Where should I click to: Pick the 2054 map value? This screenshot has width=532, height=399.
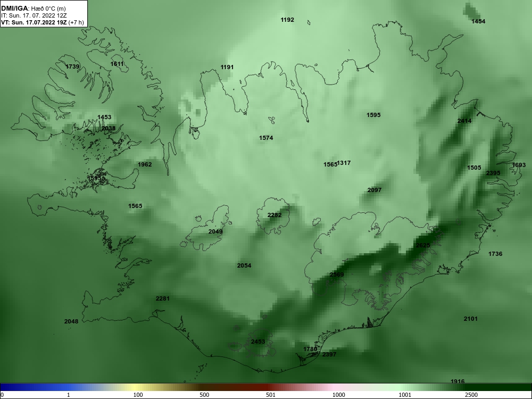244,265
